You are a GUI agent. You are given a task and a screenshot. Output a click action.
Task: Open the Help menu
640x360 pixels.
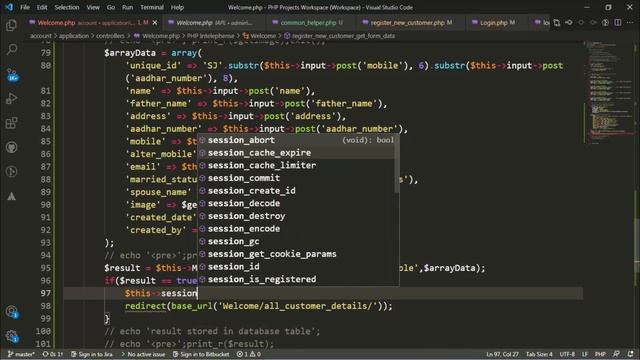(177, 7)
